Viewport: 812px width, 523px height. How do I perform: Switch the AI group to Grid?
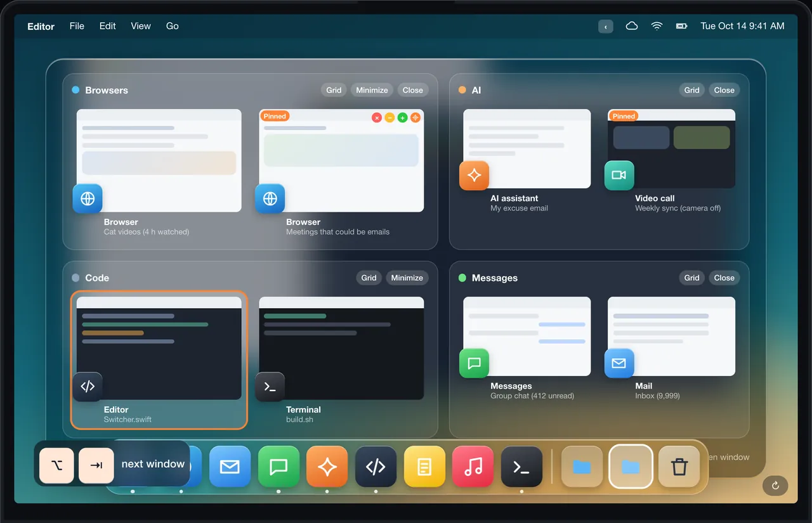pos(692,90)
